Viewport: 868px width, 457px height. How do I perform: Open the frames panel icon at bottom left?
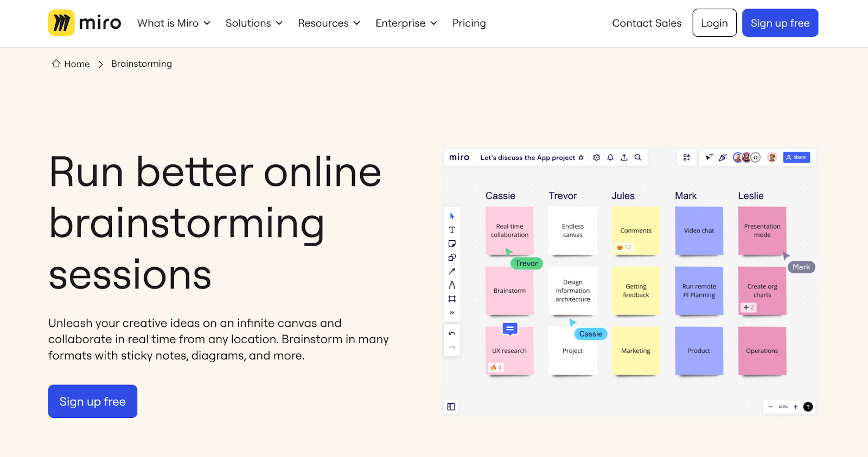[x=451, y=407]
